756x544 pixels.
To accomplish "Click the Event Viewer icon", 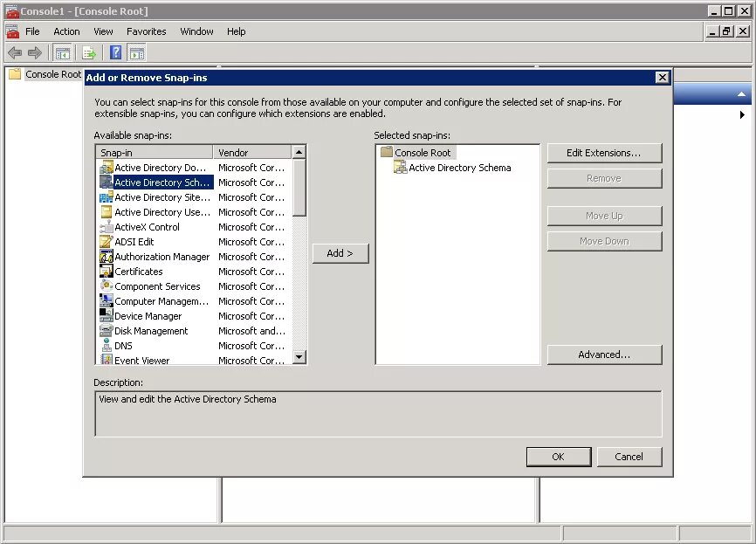I will tap(107, 359).
